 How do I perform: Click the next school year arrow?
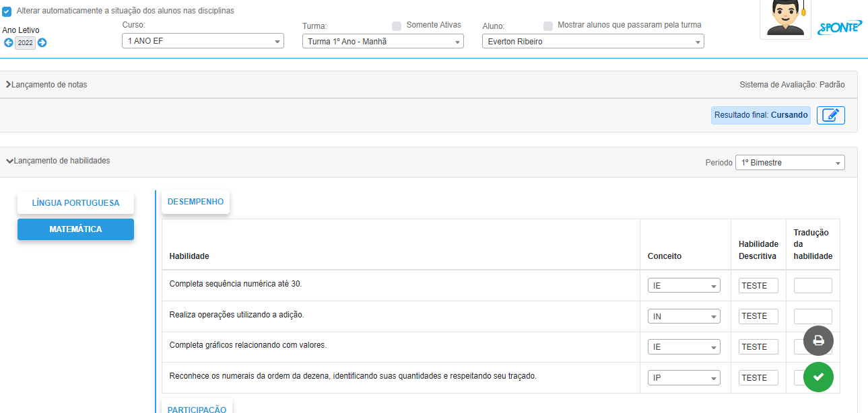coord(42,43)
